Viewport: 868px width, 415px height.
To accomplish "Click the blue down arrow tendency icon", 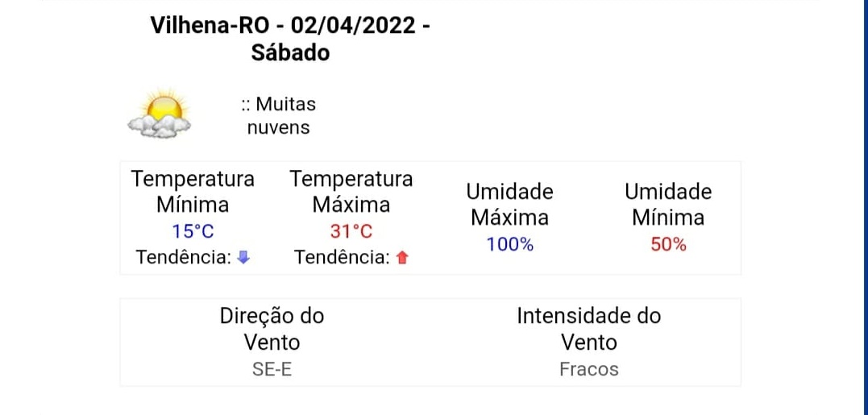I will click(243, 257).
